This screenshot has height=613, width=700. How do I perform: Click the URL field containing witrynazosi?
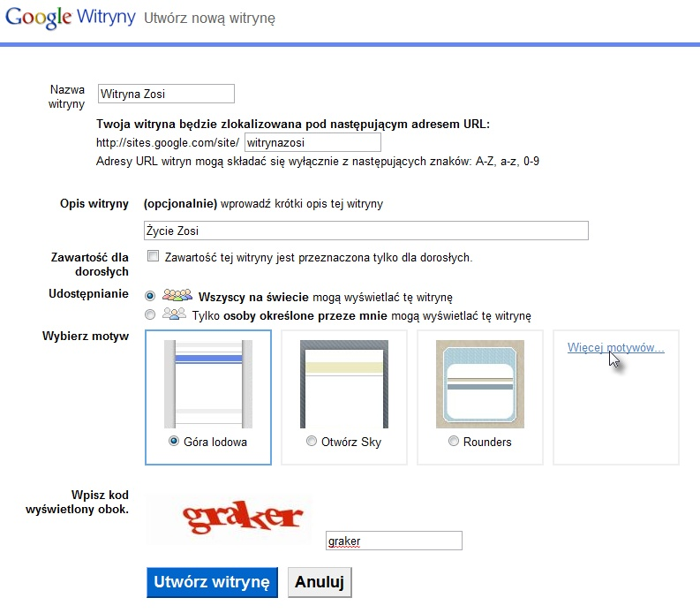tap(313, 142)
